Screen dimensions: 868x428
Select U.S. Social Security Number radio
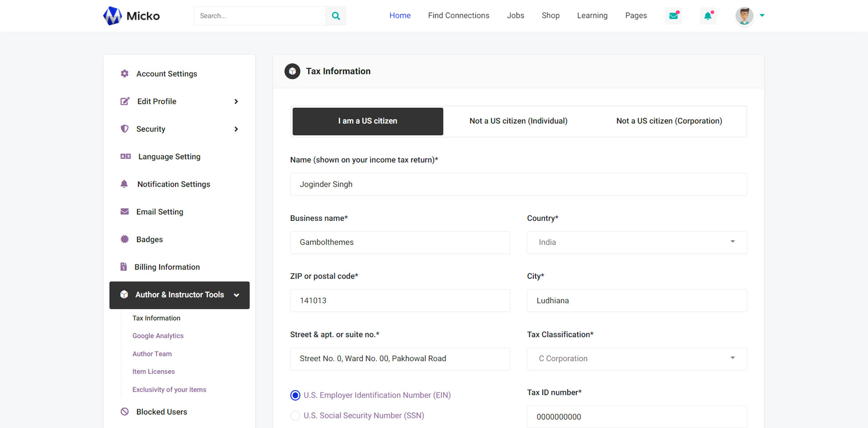[295, 416]
